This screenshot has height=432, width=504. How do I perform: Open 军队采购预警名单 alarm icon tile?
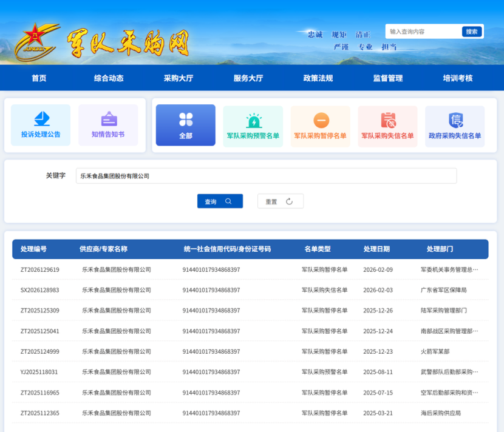click(x=253, y=126)
